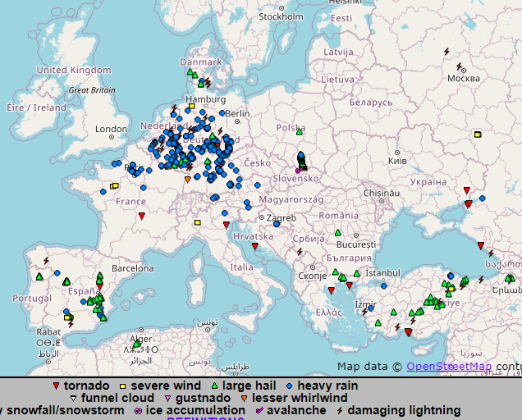Click the blue heavy rain marker near İzmir
522x420 pixels.
tap(370, 308)
